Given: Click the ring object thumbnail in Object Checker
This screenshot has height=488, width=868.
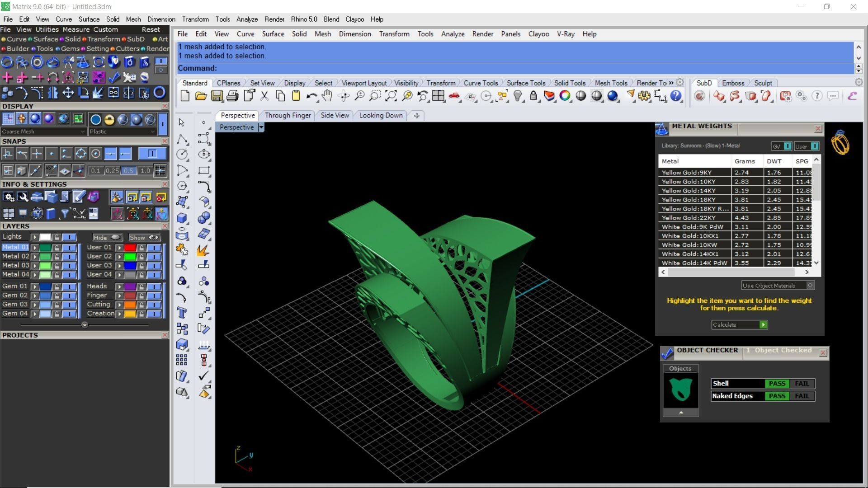Looking at the screenshot, I should point(680,390).
